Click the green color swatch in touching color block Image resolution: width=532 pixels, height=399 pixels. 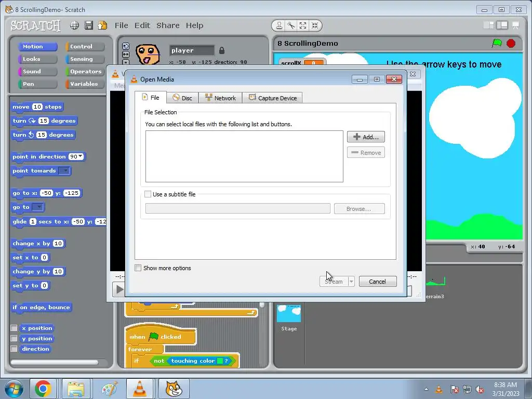220,361
